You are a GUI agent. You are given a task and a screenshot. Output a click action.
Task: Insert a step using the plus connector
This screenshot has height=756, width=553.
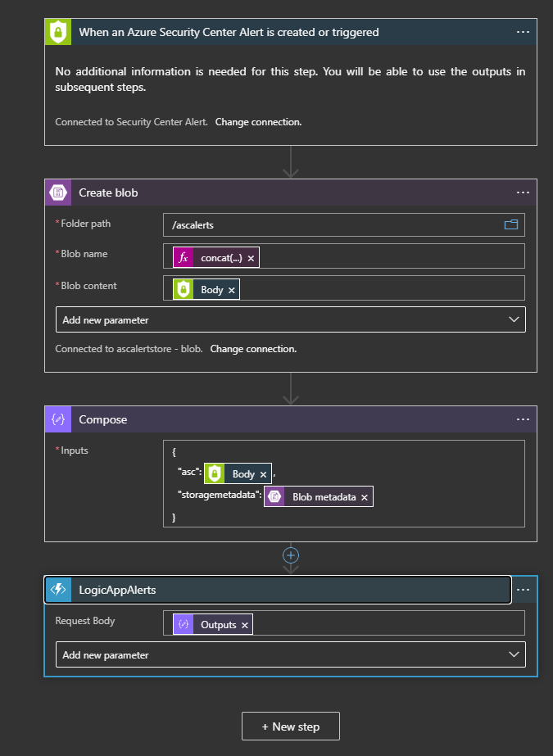[x=291, y=555]
